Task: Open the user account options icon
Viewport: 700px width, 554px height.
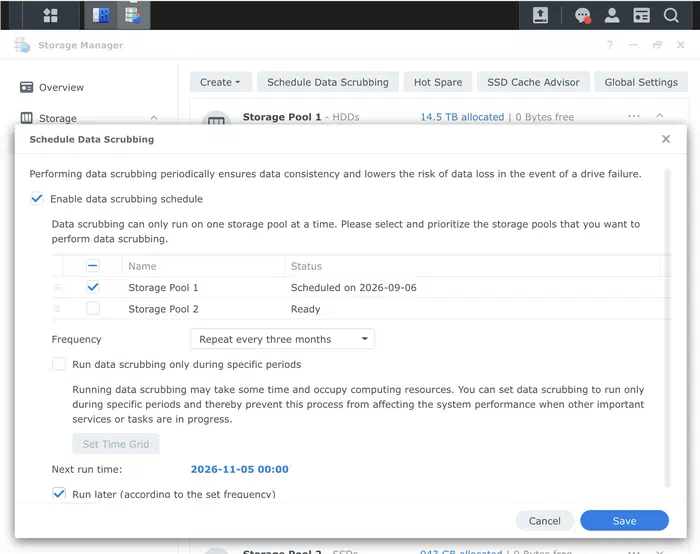Action: pyautogui.click(x=612, y=15)
